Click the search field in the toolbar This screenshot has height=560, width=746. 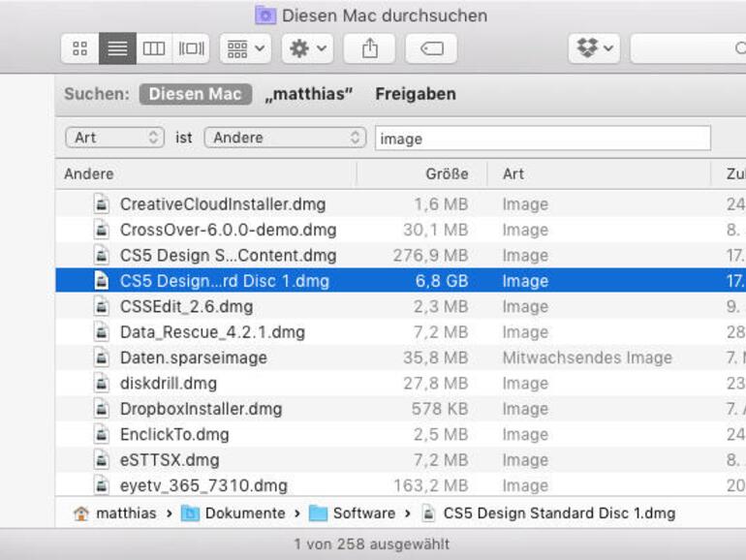[x=688, y=48]
